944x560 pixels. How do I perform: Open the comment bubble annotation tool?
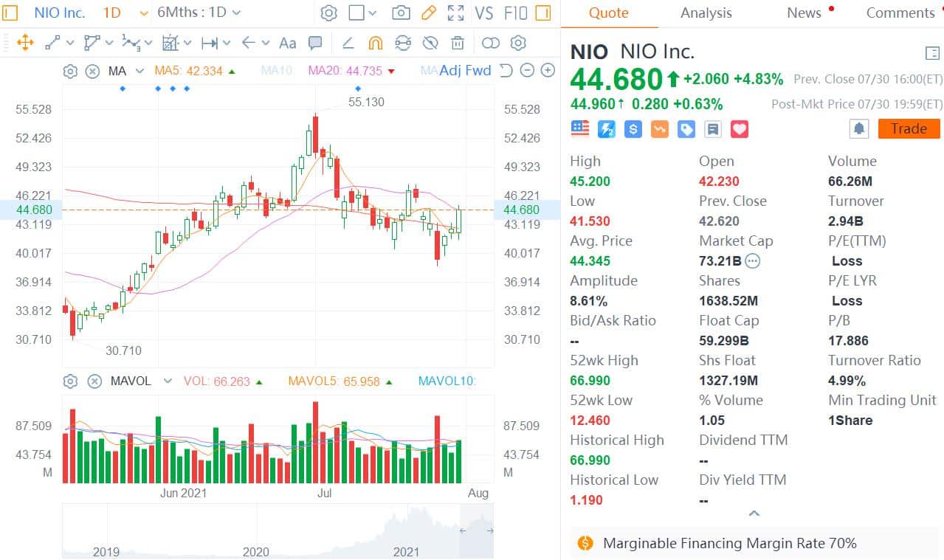point(315,43)
